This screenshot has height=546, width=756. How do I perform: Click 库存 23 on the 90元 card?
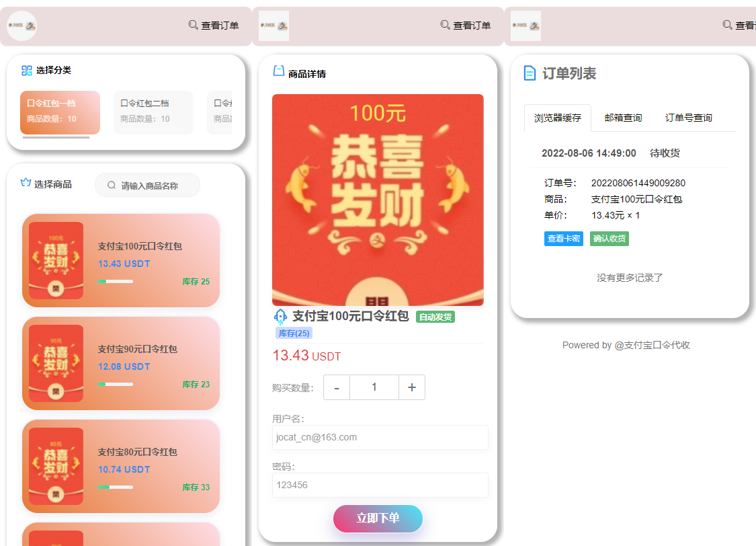196,384
